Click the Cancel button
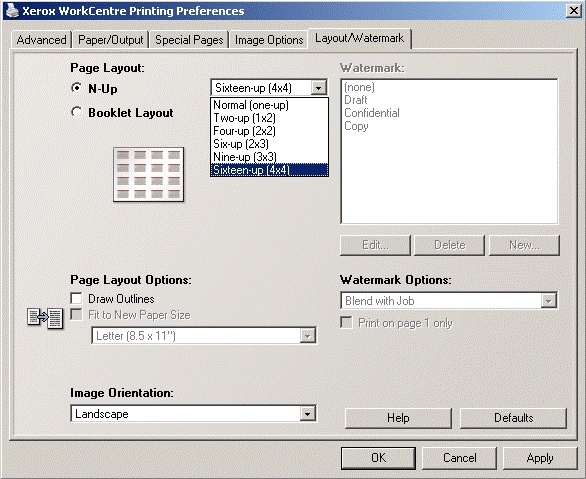The image size is (586, 479). click(x=460, y=458)
